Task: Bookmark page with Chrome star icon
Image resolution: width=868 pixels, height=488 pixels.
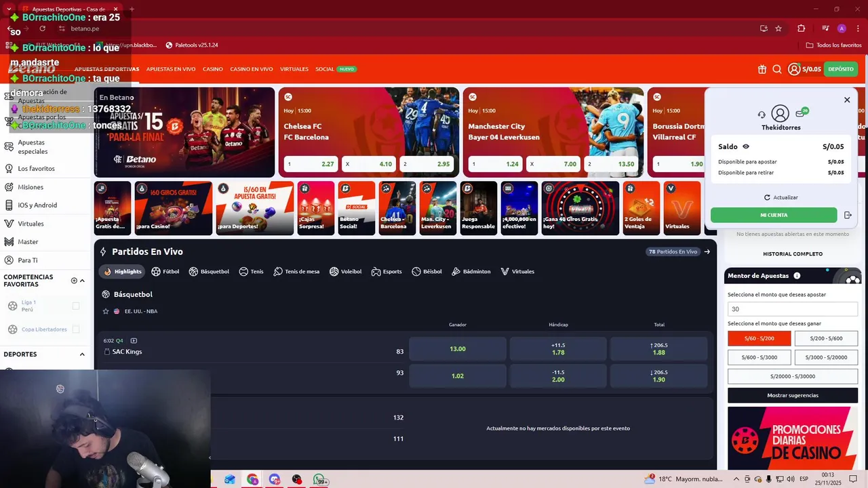Action: pyautogui.click(x=778, y=28)
